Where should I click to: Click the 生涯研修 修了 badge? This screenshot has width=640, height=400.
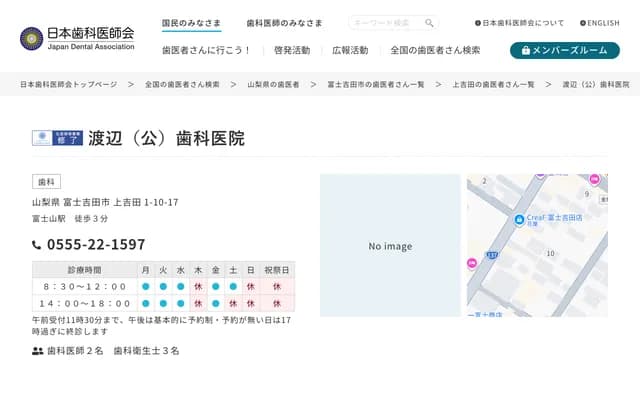[x=57, y=138]
